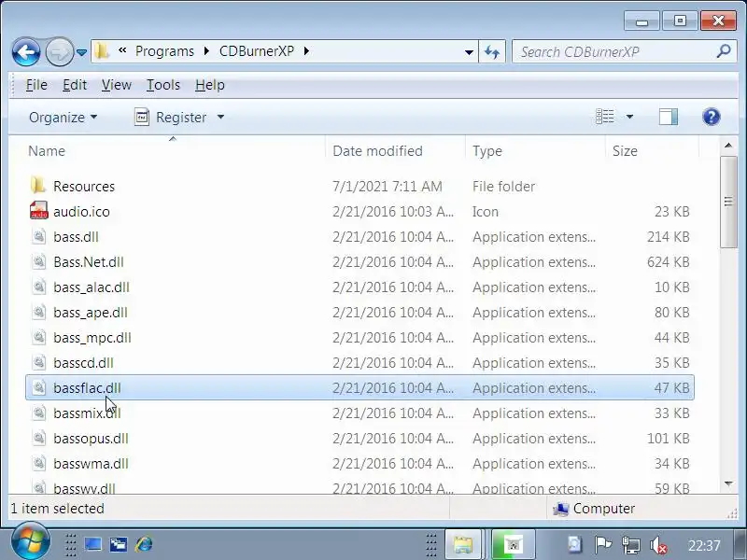Expand the arrow after CDBurnerXP breadcrumb
747x560 pixels.
[x=306, y=51]
